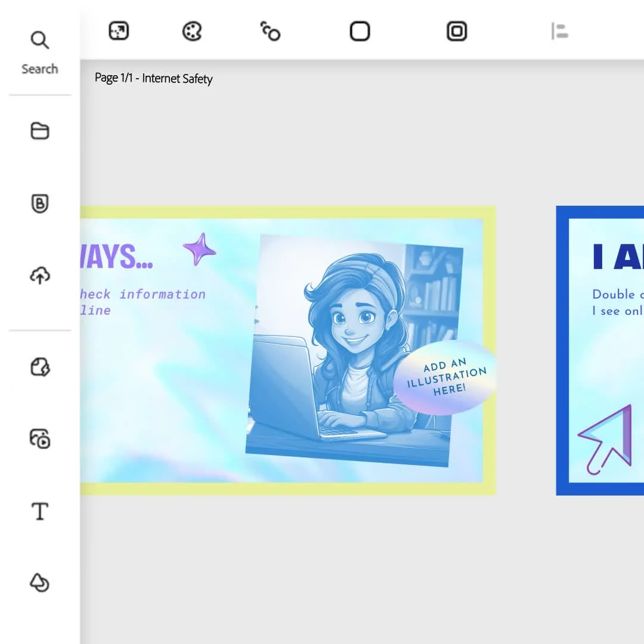
Task: Click the cloud upload icon
Action: tap(40, 275)
